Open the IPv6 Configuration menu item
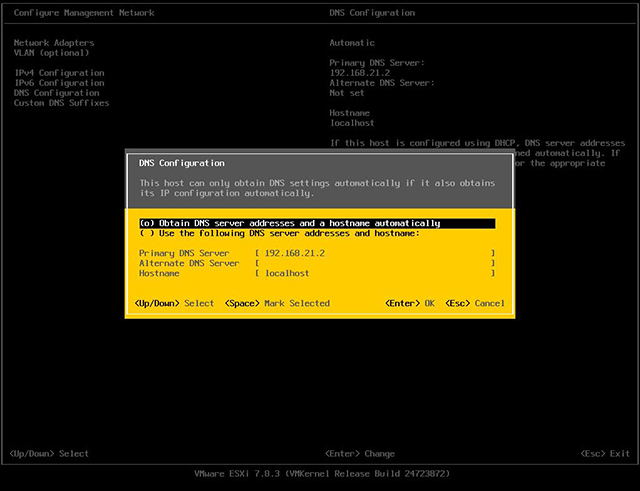 click(x=59, y=83)
